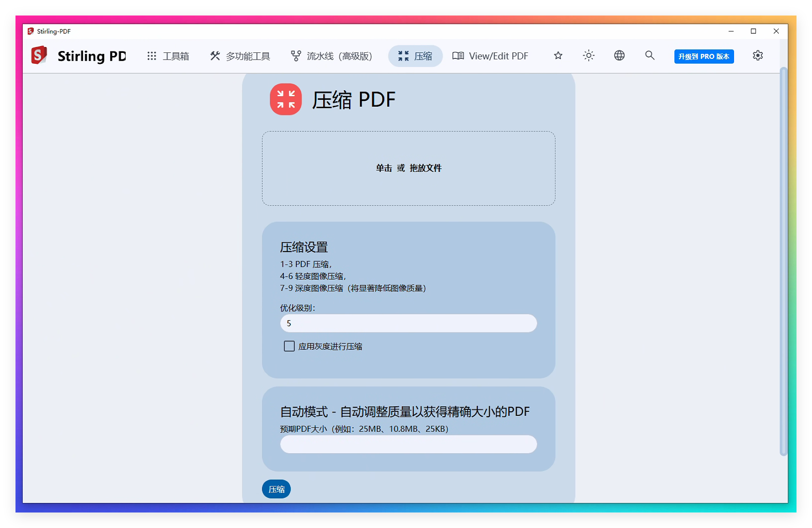Click the 升级到 PRO 版本 button
Viewport: 812px width, 528px height.
point(704,56)
